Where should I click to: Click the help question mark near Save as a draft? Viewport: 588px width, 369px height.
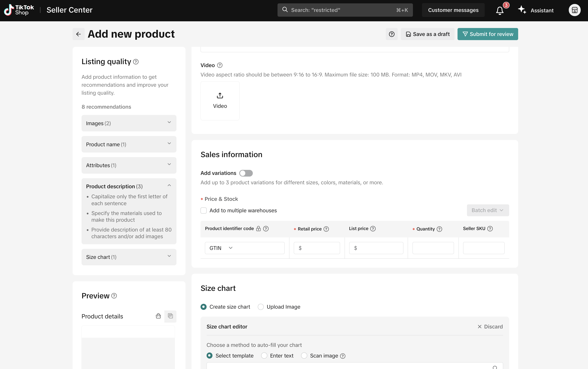(x=391, y=34)
